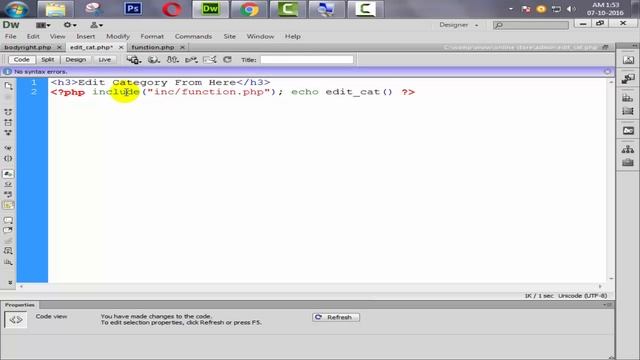640x360 pixels.
Task: Select the edit_cat.php document tab
Action: (91, 47)
